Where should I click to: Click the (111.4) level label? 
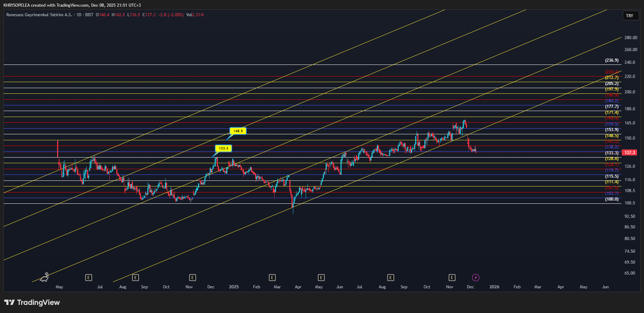pyautogui.click(x=612, y=182)
